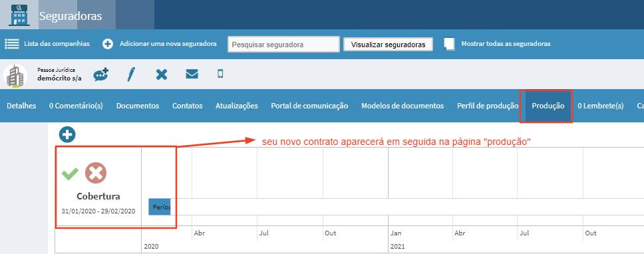Click the demócrito s/a company name
The width and height of the screenshot is (644, 254).
pos(59,78)
